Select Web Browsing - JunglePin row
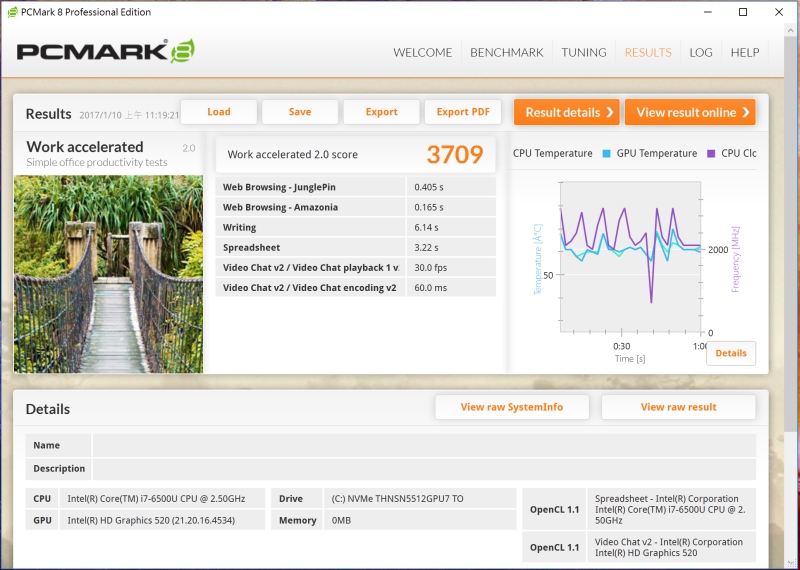This screenshot has height=570, width=800. [356, 187]
